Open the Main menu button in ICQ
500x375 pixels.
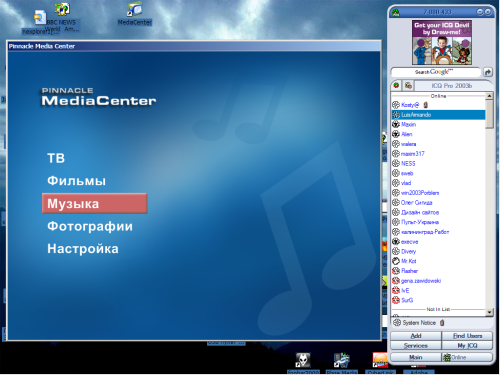coord(416,357)
